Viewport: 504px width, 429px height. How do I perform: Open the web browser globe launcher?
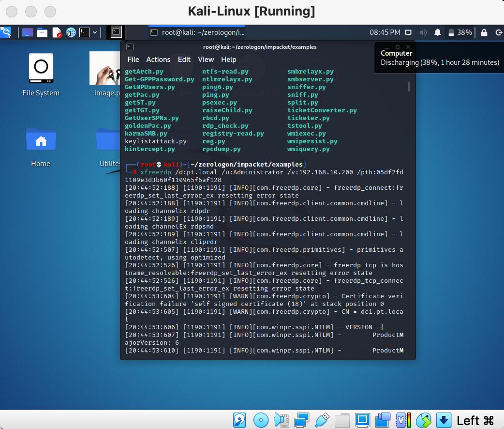point(71,32)
